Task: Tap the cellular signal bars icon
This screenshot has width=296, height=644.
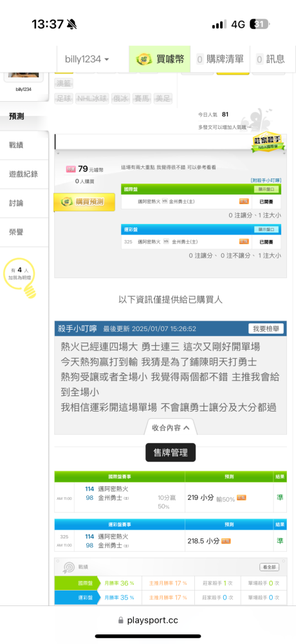Action: (219, 24)
